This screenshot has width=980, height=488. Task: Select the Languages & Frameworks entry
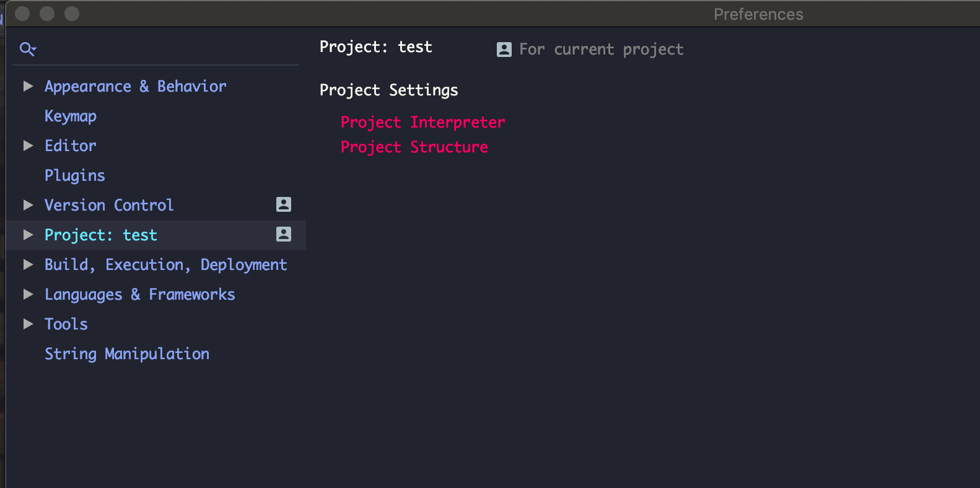[139, 294]
